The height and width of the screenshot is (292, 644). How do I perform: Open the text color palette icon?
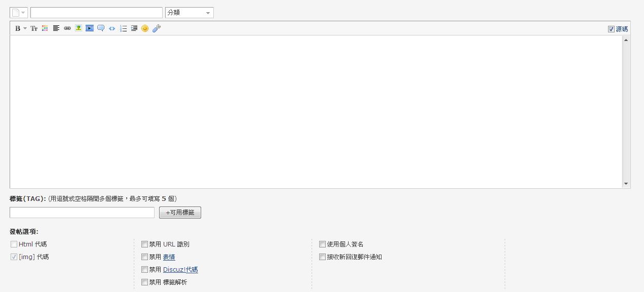pos(45,28)
